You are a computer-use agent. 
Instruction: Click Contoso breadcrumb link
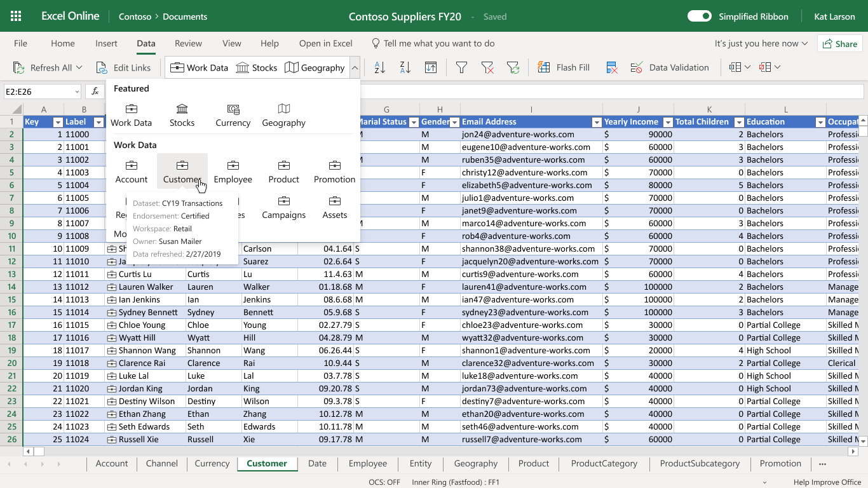pos(135,17)
